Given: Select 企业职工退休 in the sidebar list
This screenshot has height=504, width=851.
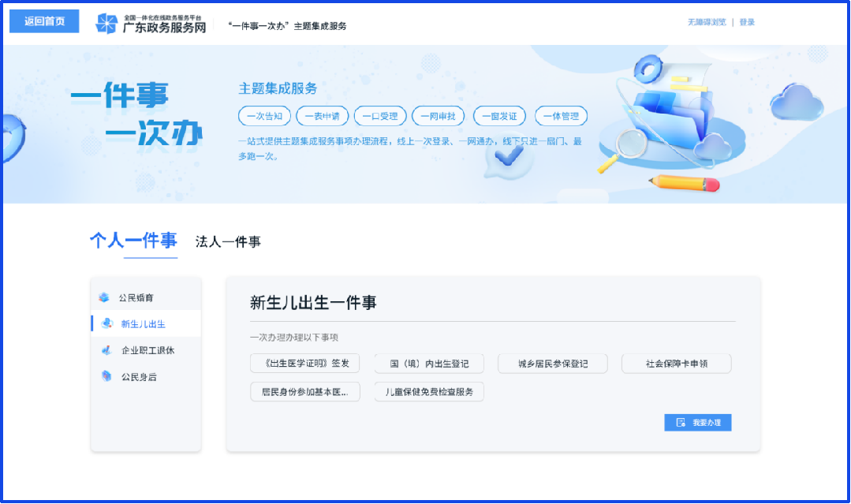Looking at the screenshot, I should coord(147,350).
